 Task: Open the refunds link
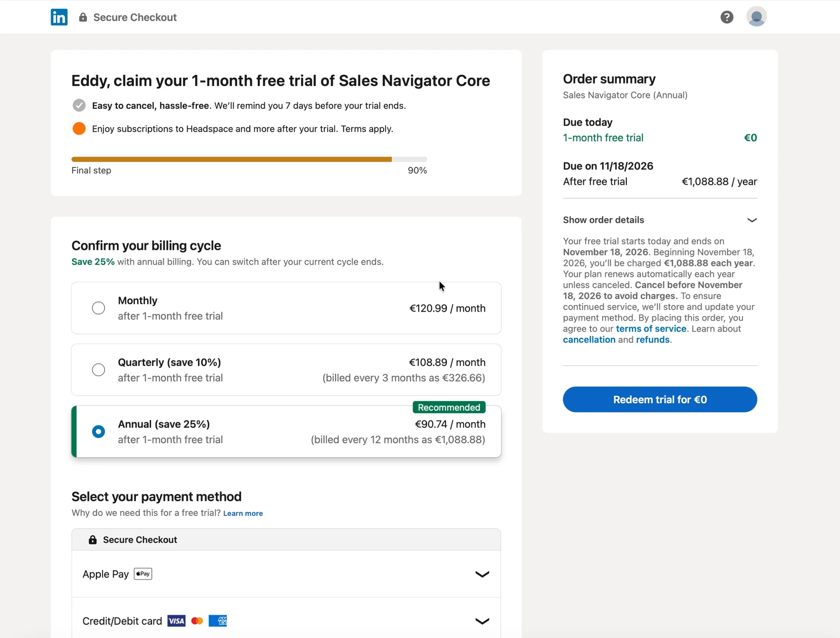click(x=653, y=340)
